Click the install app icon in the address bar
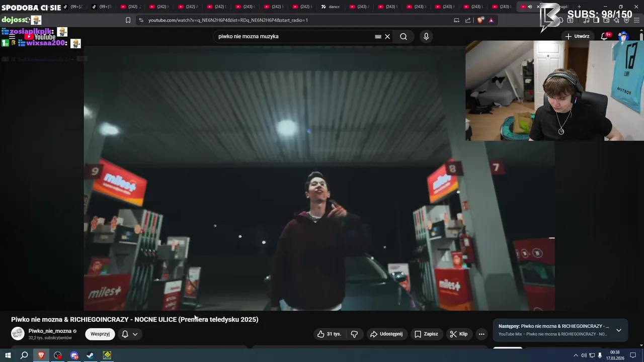Viewport: 644px width, 362px height. [456, 20]
